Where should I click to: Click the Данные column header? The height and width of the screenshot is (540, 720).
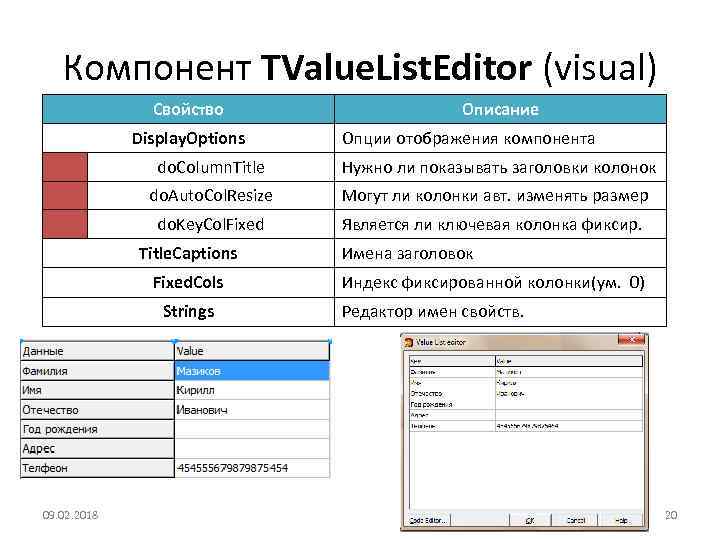[97, 351]
